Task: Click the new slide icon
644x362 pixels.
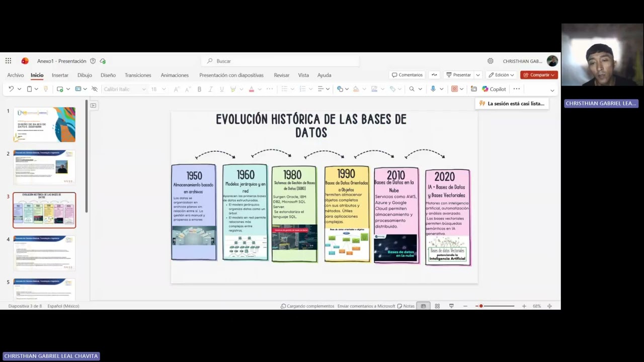Action: click(60, 89)
